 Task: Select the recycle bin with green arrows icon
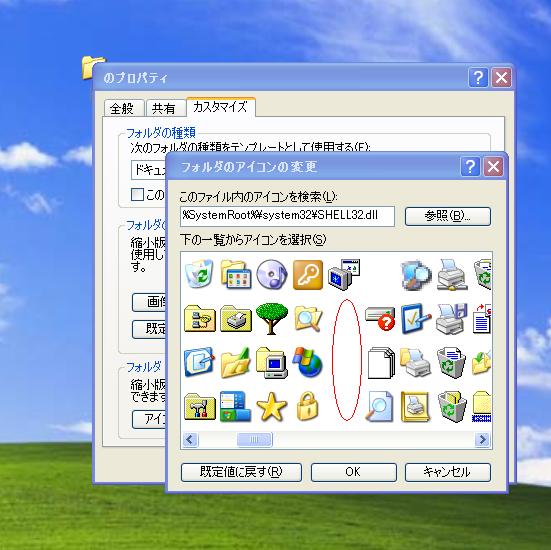199,274
